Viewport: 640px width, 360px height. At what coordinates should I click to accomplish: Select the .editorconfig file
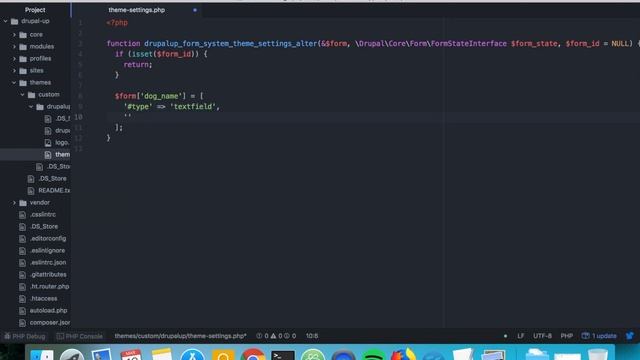(x=48, y=238)
